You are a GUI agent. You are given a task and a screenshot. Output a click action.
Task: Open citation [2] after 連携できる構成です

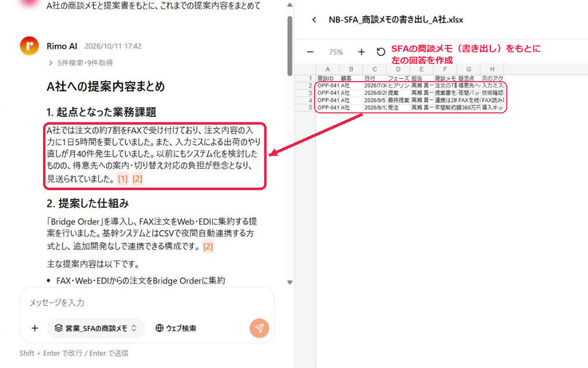[208, 247]
